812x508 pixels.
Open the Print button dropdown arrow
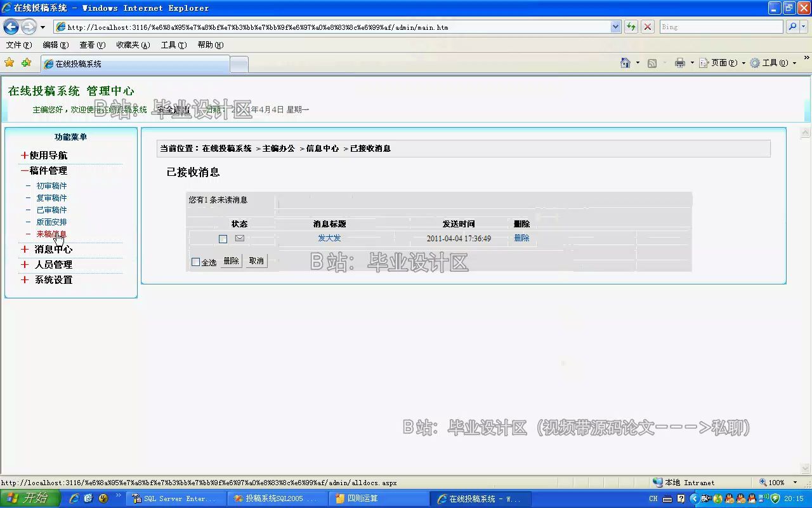point(691,63)
